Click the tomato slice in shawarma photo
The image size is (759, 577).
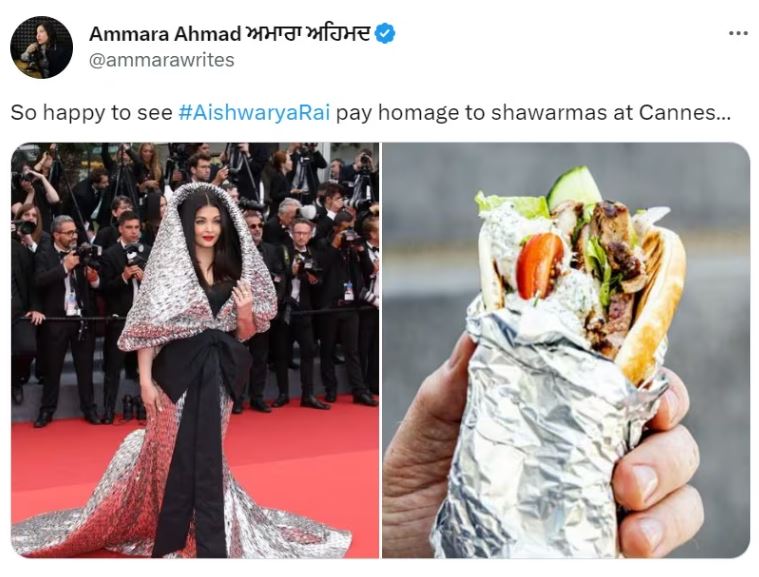(538, 265)
